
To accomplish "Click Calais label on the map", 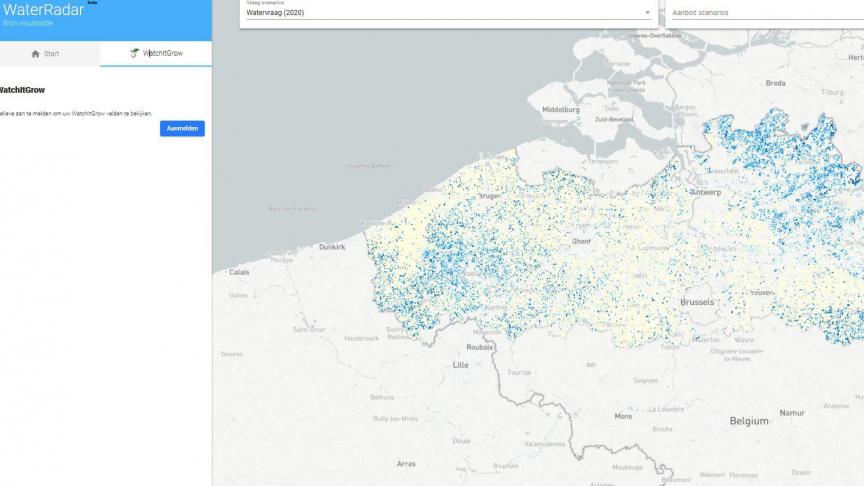I will tap(239, 272).
